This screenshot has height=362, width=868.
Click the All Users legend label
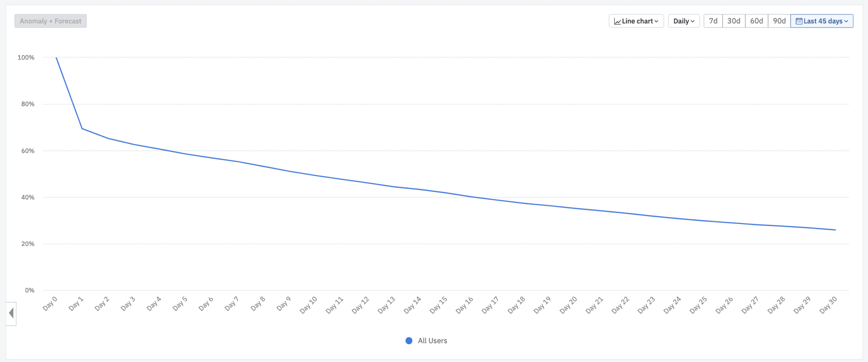tap(432, 340)
